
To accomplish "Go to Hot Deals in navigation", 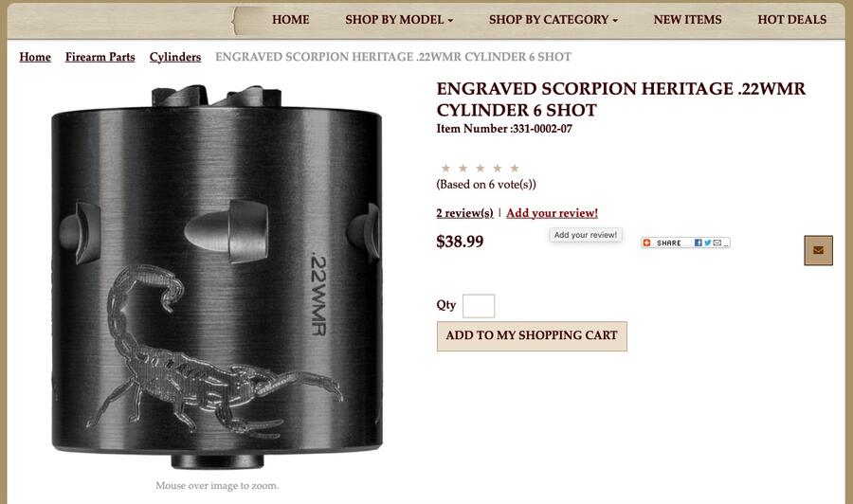I will [x=791, y=20].
